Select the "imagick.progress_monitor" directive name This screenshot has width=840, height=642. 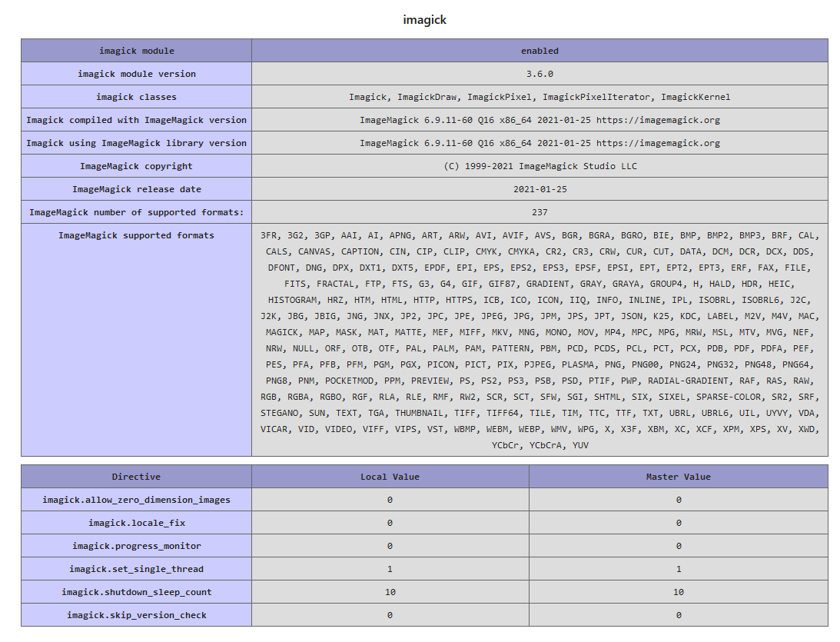(136, 546)
